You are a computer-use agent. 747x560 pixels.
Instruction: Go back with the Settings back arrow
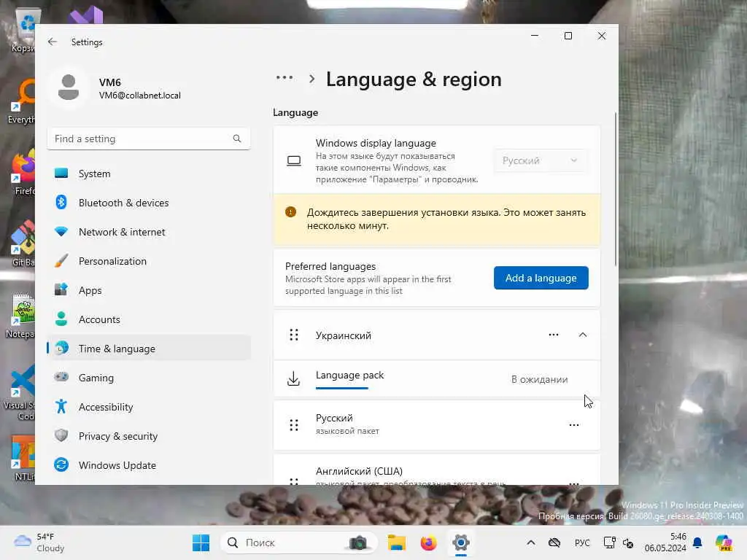pyautogui.click(x=53, y=42)
